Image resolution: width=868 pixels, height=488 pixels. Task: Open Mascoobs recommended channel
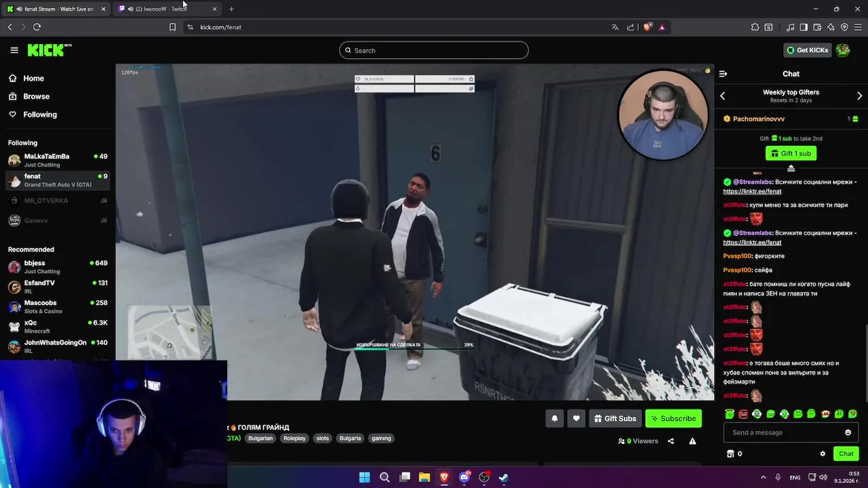58,306
